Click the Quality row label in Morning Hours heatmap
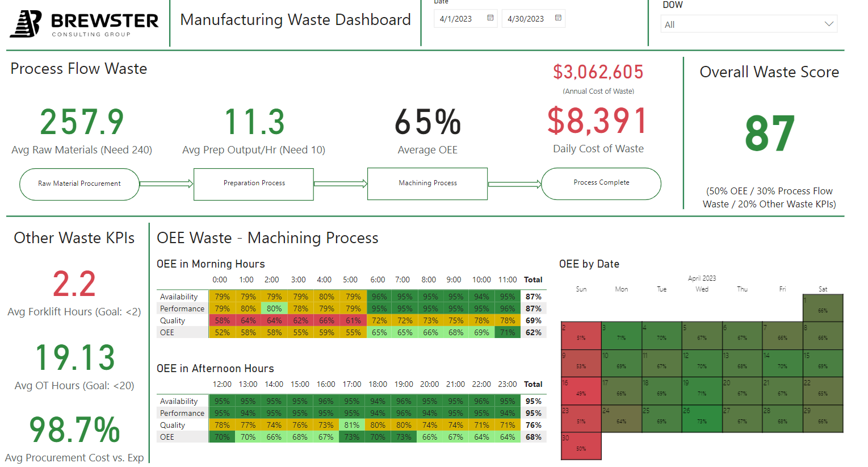Screen dimensions: 868x467 173,320
